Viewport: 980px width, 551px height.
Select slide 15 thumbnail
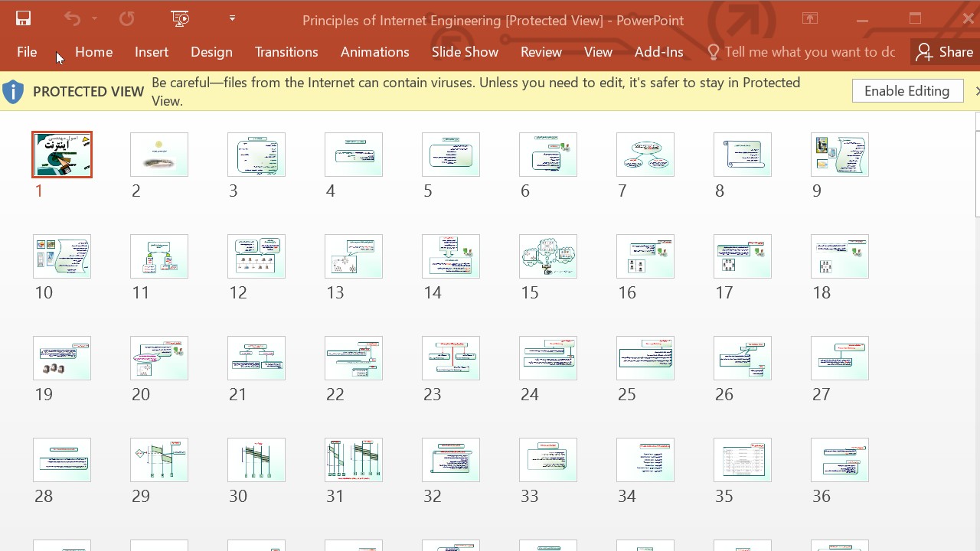[x=548, y=256]
